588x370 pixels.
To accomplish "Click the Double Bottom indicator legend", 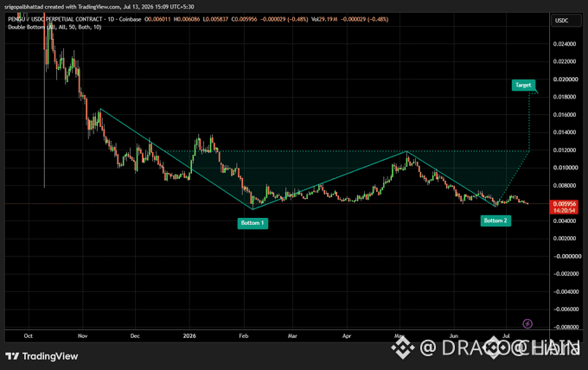I will pos(54,27).
